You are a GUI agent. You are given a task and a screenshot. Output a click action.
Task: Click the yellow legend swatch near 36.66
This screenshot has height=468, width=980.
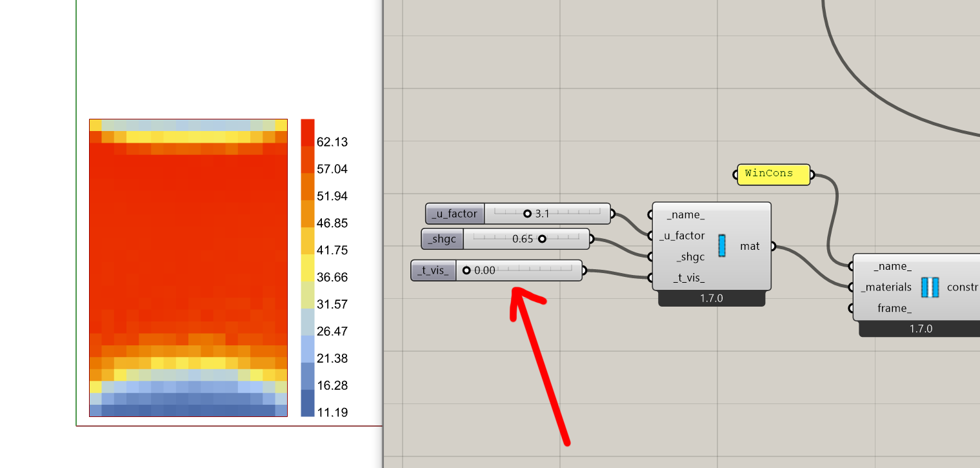(308, 268)
